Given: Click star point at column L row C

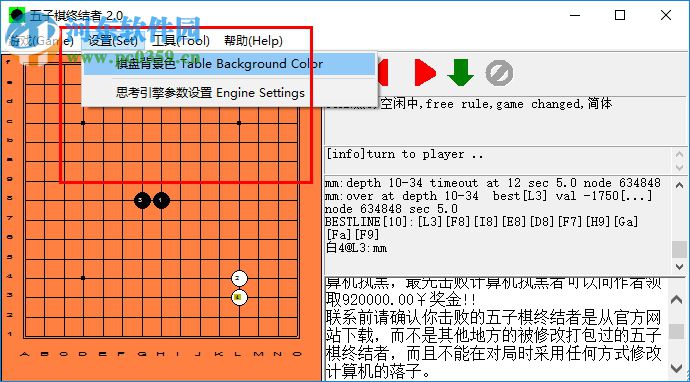Looking at the screenshot, I should [x=239, y=123].
